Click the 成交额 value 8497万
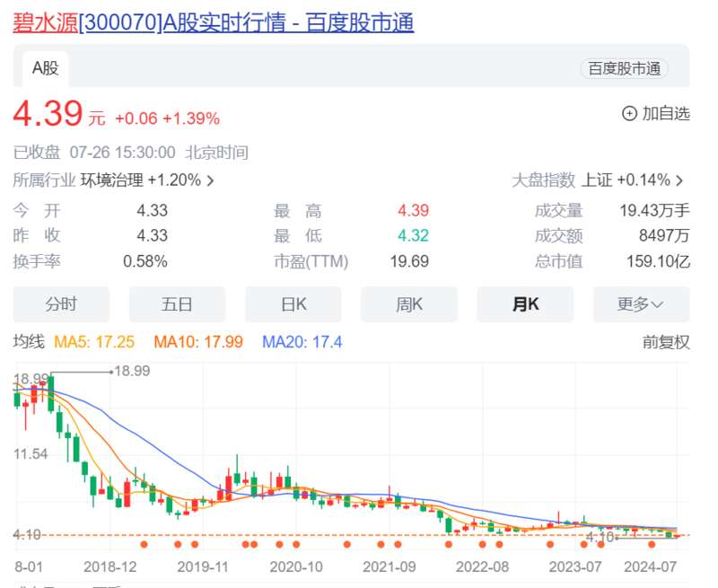 tap(664, 236)
